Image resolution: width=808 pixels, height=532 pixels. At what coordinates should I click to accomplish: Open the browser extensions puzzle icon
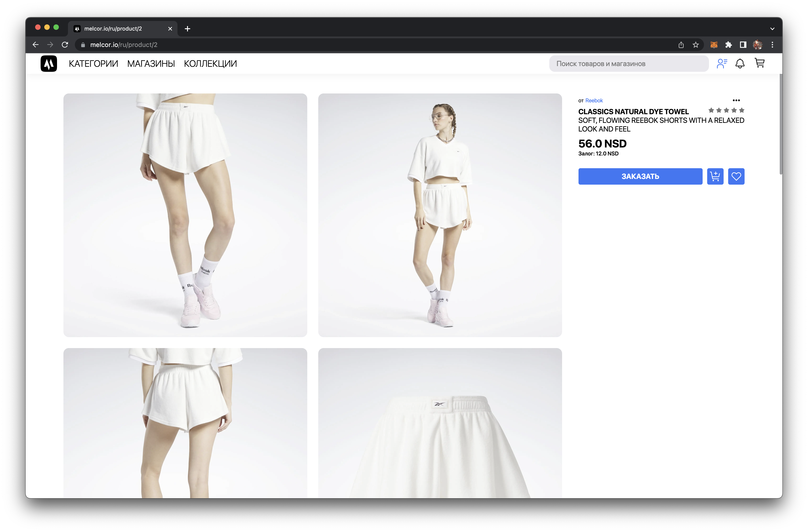[729, 45]
